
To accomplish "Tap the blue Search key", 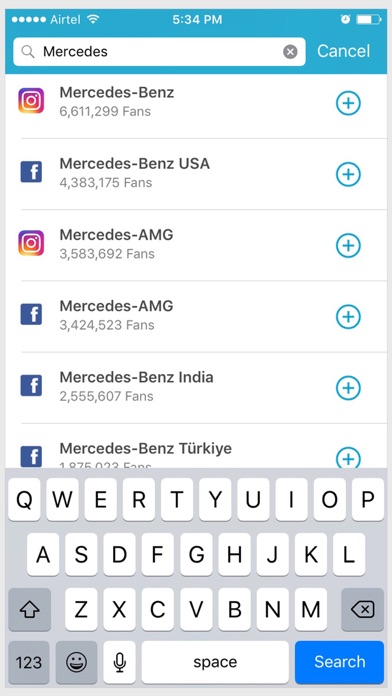I will (339, 662).
